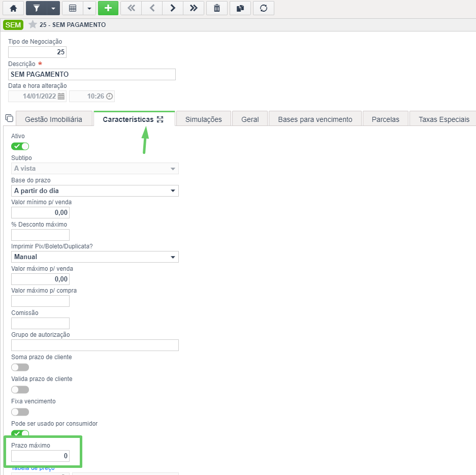Go to the first record
The height and width of the screenshot is (475, 476).
(x=131, y=8)
